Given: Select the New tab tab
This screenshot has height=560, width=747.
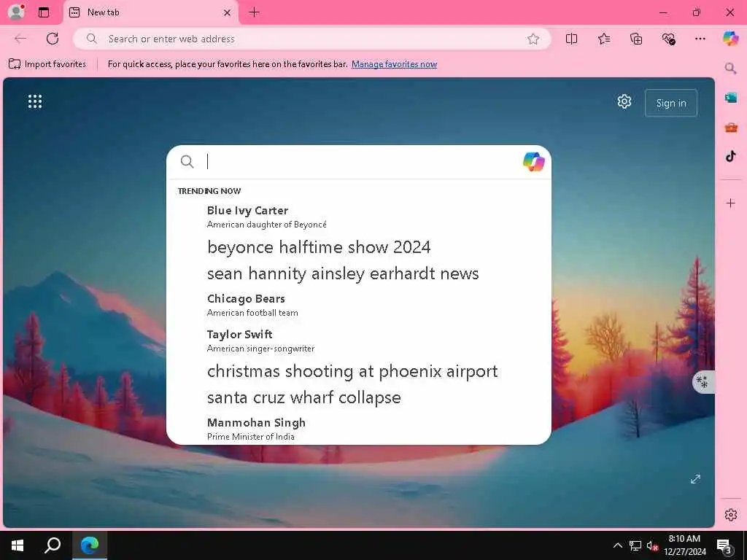Looking at the screenshot, I should tap(150, 12).
